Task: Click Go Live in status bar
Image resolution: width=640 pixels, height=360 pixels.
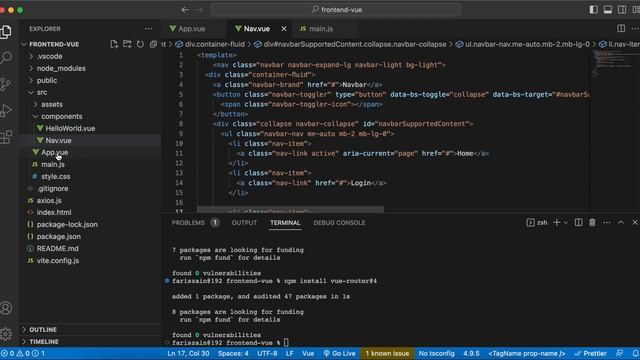Action: [339, 353]
